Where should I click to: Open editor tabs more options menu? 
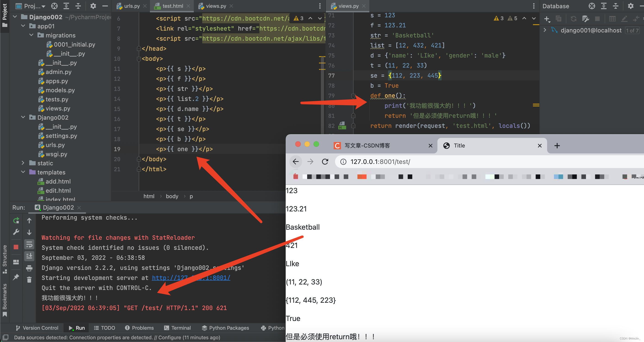pos(320,6)
